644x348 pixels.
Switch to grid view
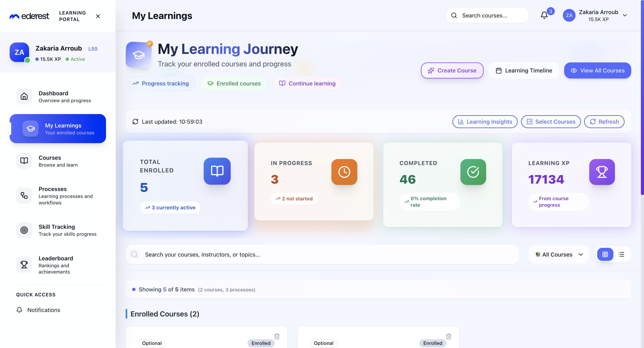point(605,254)
